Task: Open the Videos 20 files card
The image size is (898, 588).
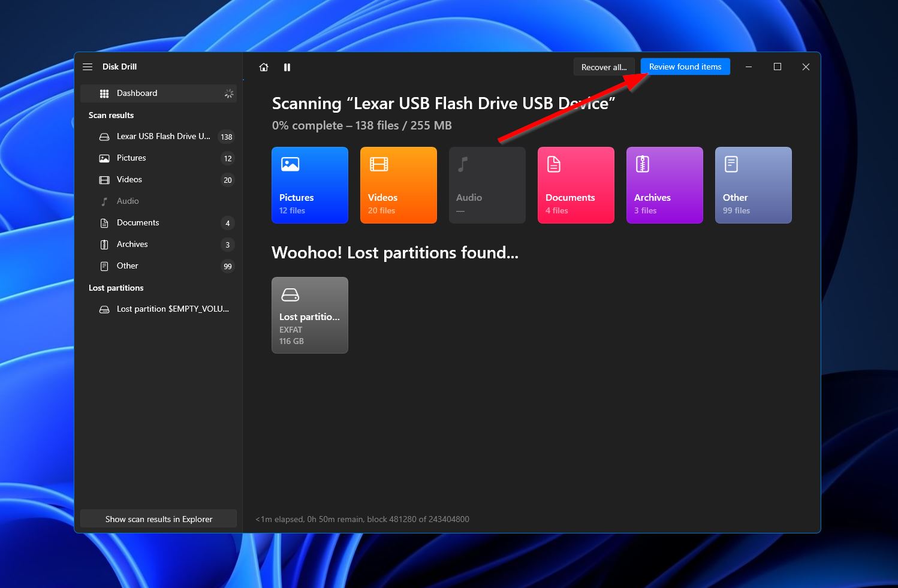Action: (399, 185)
